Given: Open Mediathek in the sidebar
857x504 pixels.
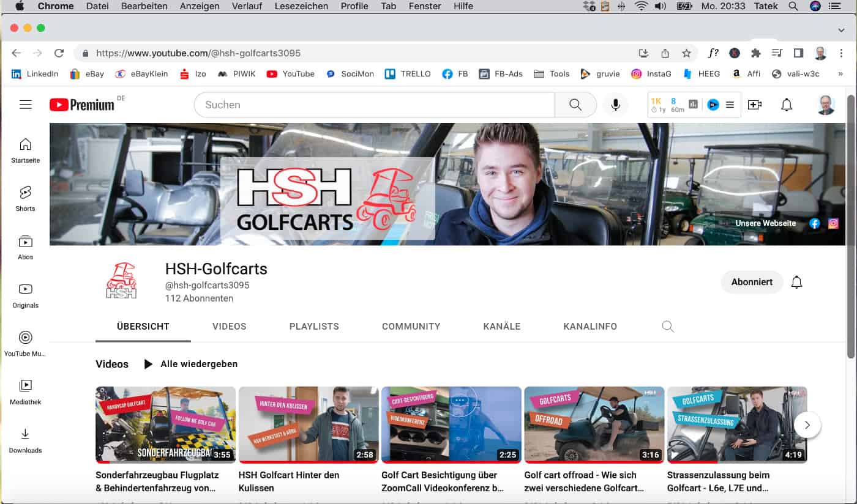Looking at the screenshot, I should click(x=25, y=392).
